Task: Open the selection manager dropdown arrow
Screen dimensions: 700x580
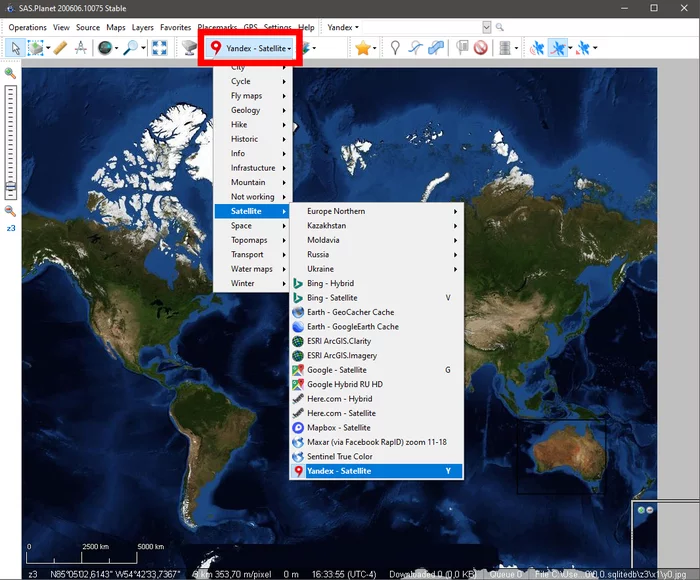Action: point(48,48)
